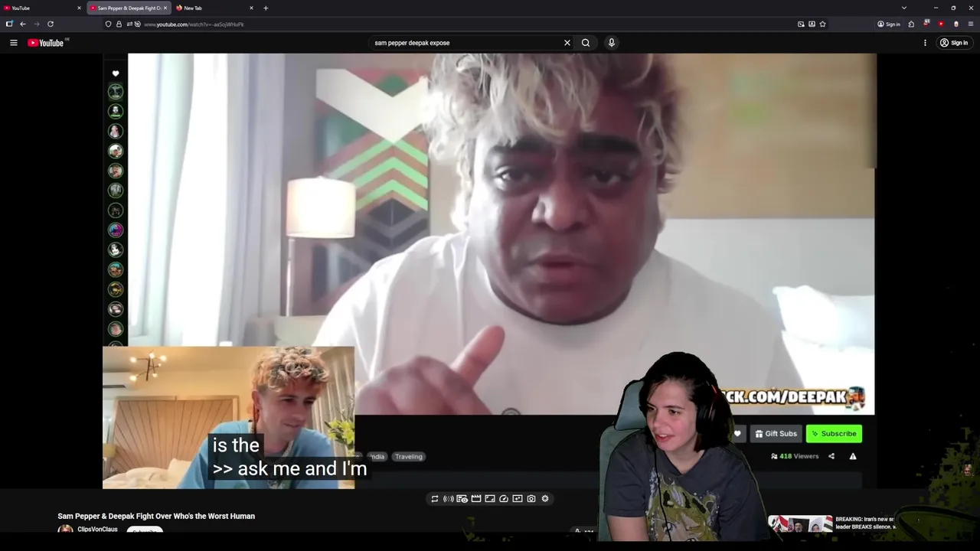
Task: Click the picture-in-picture address bar icon
Action: click(x=801, y=24)
